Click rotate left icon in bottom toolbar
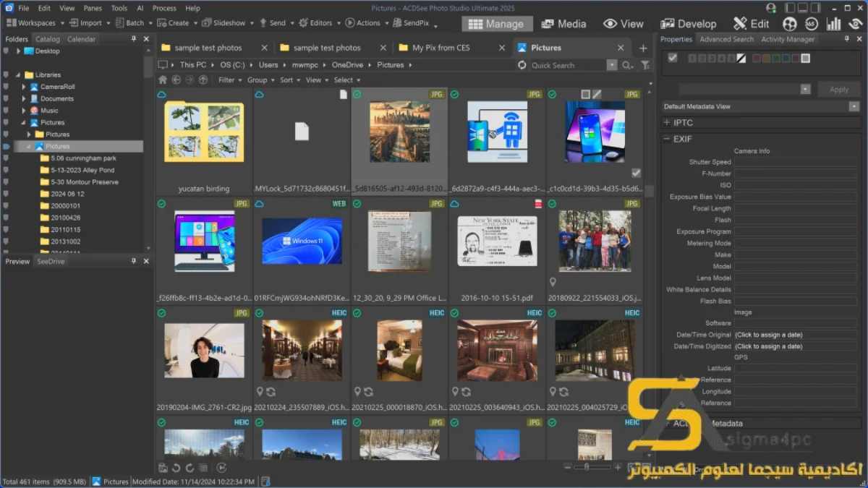This screenshot has height=488, width=868. (176, 468)
